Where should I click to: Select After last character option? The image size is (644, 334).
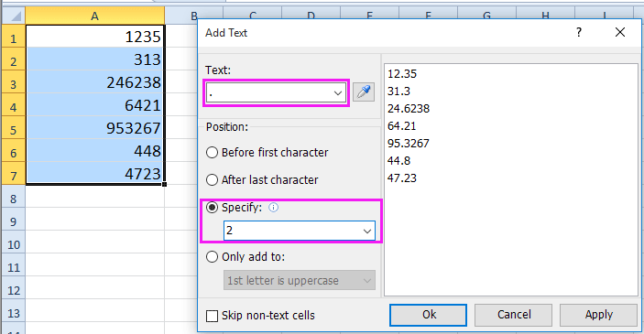212,179
